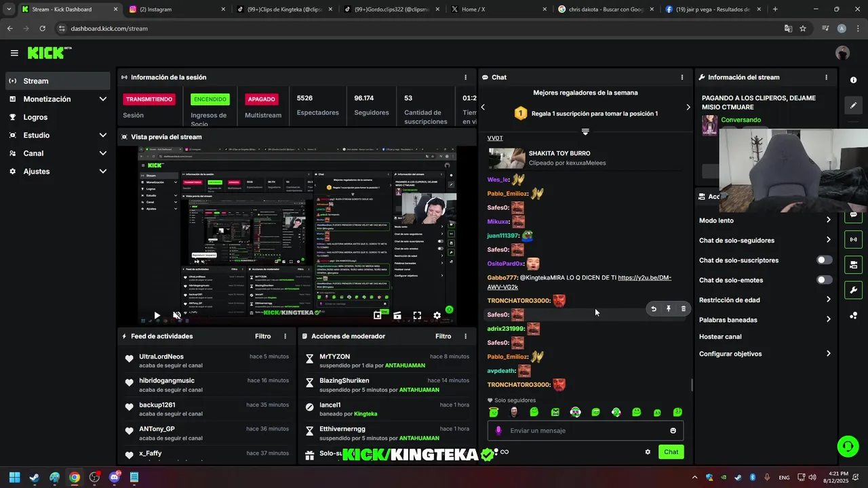
Task: Collapse the top gifters banner
Action: tap(585, 131)
